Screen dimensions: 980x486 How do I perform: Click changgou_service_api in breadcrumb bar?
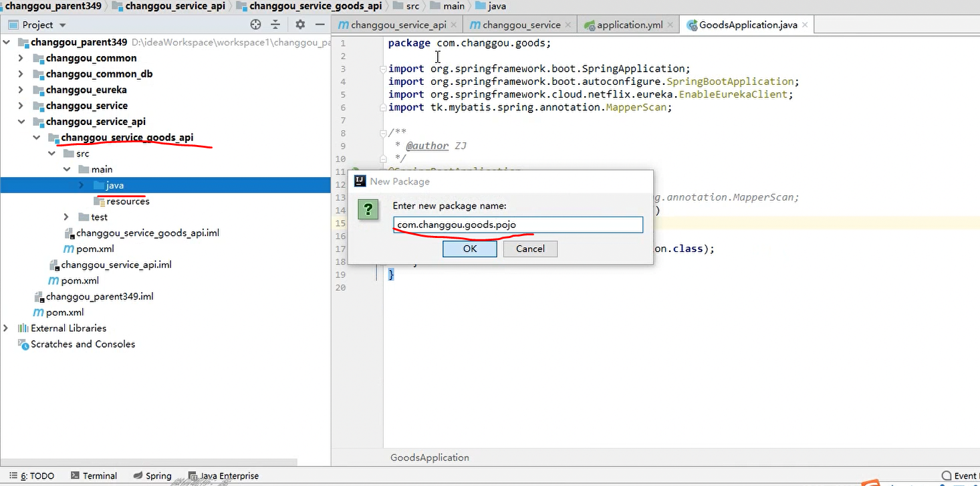click(x=175, y=6)
